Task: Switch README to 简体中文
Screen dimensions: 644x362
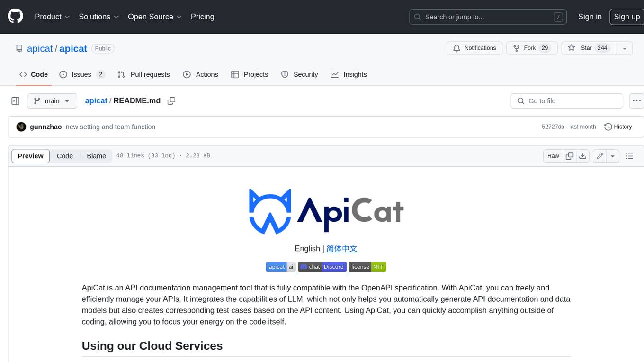Action: coord(341,248)
